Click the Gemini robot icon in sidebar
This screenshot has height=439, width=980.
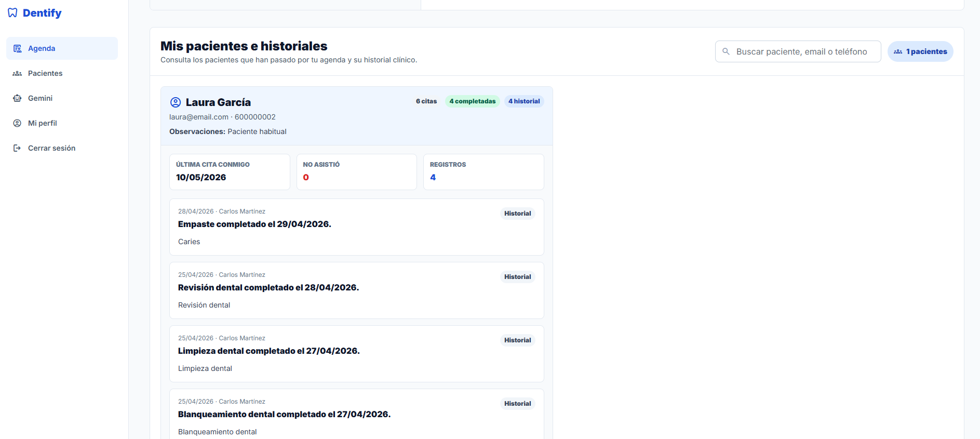tap(17, 98)
